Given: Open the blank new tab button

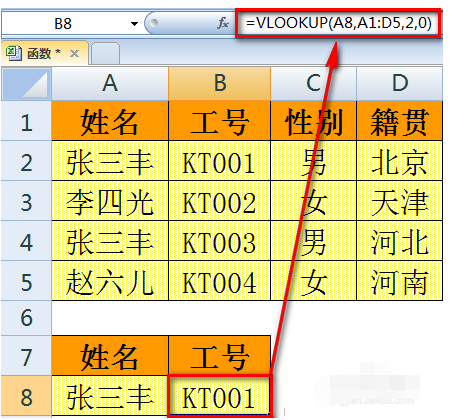Looking at the screenshot, I should point(105,54).
